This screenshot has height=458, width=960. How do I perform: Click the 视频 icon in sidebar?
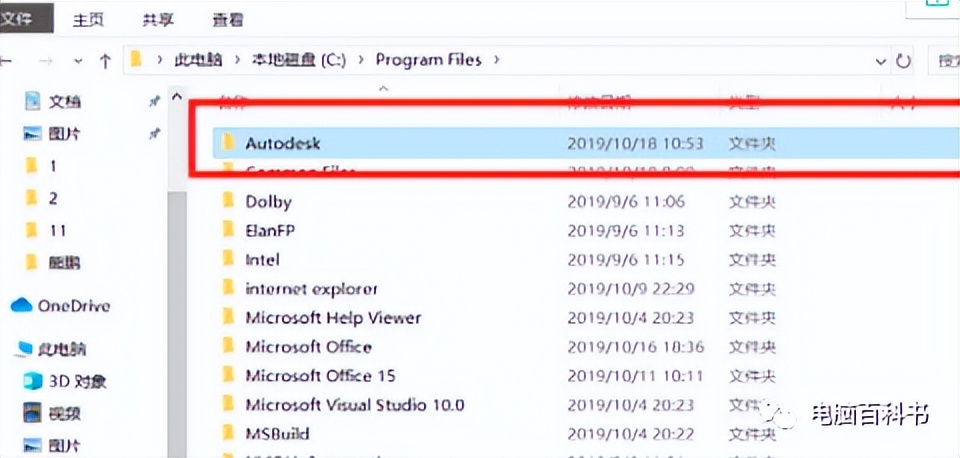pyautogui.click(x=32, y=413)
